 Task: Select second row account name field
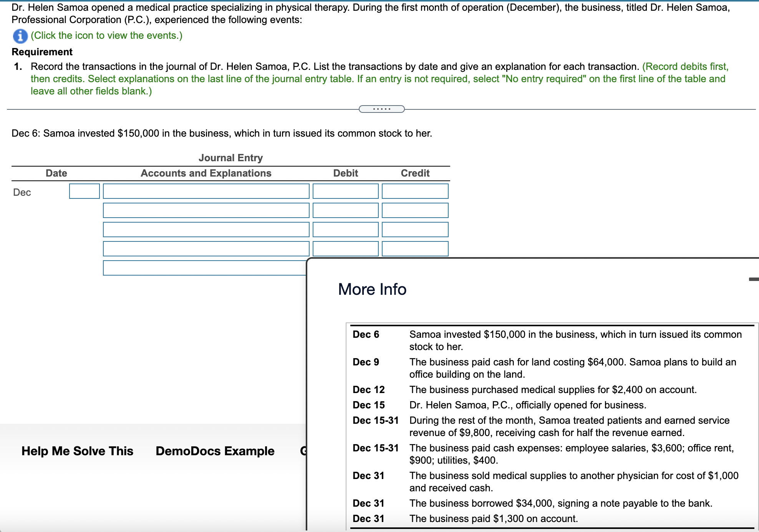click(206, 210)
